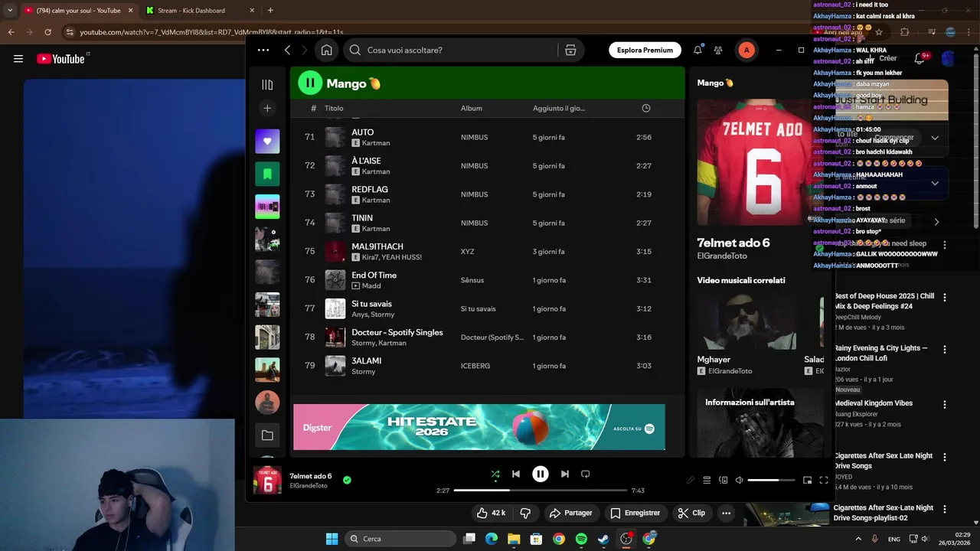Switch to Stream - Kick Dashboard tab
980x551 pixels.
tap(199, 11)
